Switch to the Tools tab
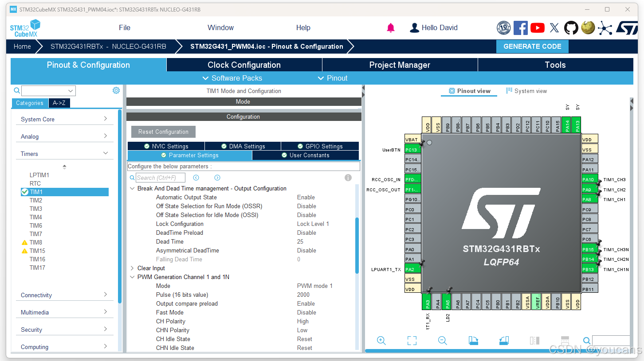The image size is (644, 361). coord(555,65)
